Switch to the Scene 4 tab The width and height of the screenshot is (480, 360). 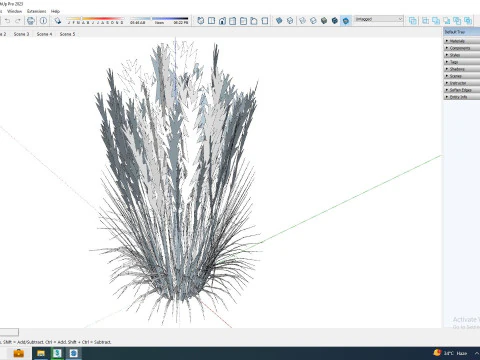pos(44,34)
